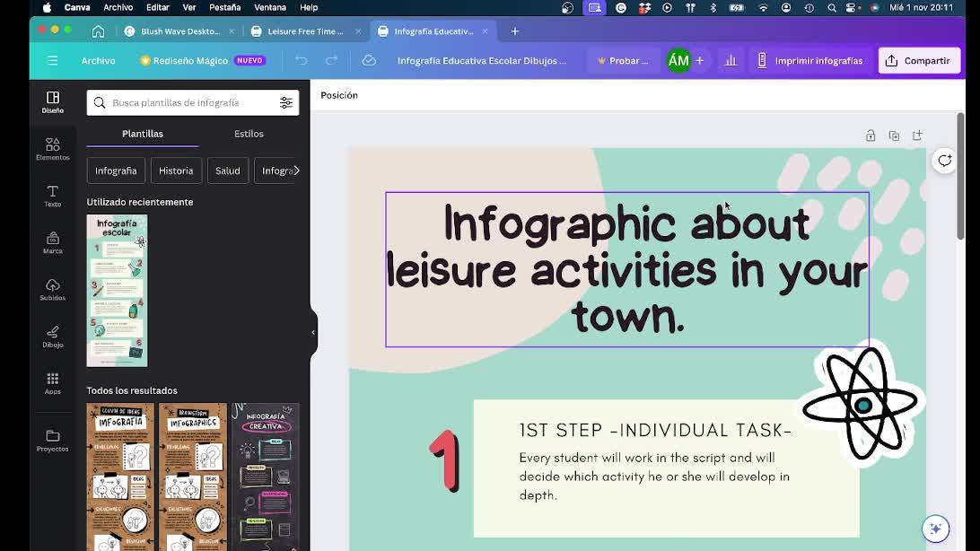Open the Archivo menu in Canva header

[x=98, y=60]
